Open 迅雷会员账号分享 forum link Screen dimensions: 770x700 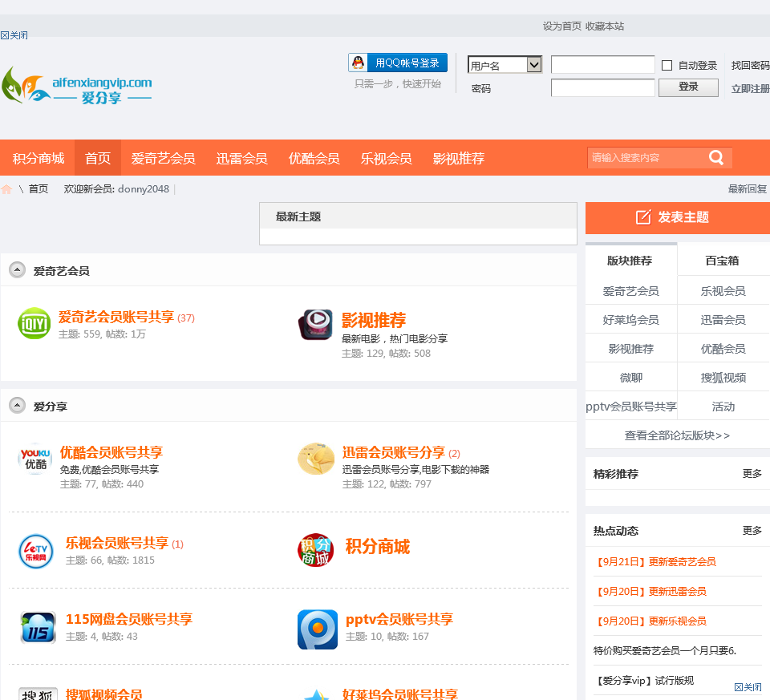[394, 452]
